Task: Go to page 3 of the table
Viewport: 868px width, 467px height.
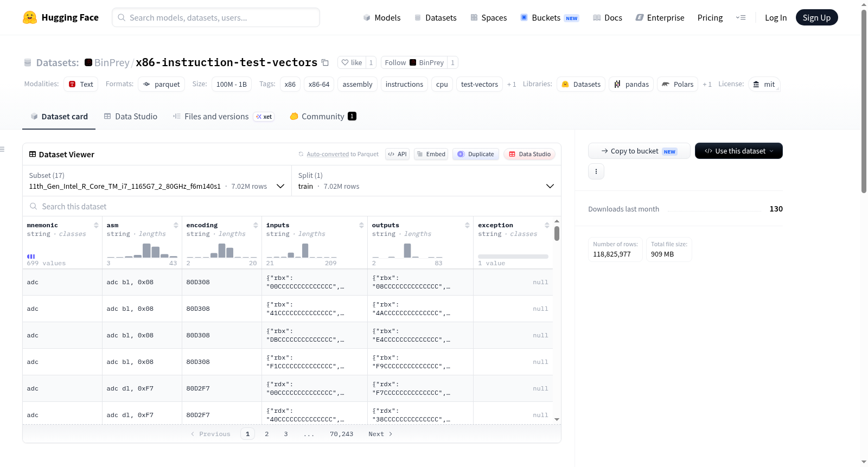Action: 286,434
